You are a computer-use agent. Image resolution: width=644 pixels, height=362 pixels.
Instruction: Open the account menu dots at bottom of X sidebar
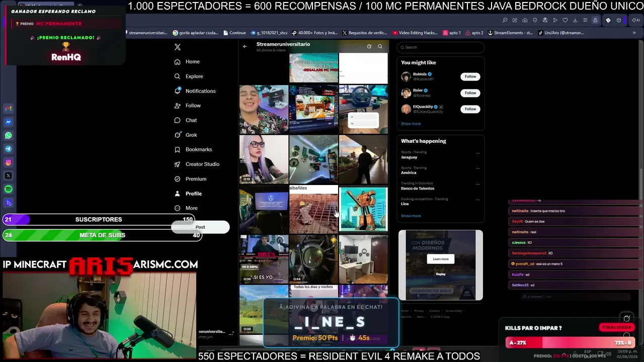[231, 333]
